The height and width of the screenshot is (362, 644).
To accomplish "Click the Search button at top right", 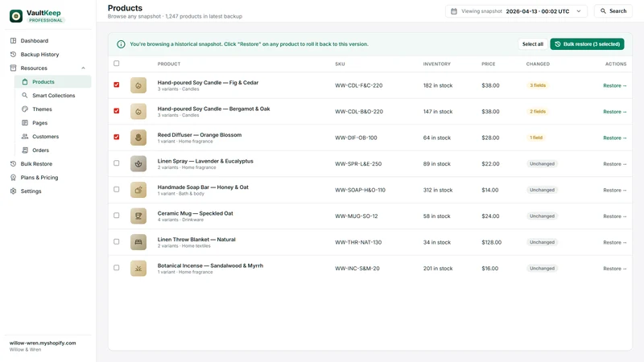I will (613, 11).
